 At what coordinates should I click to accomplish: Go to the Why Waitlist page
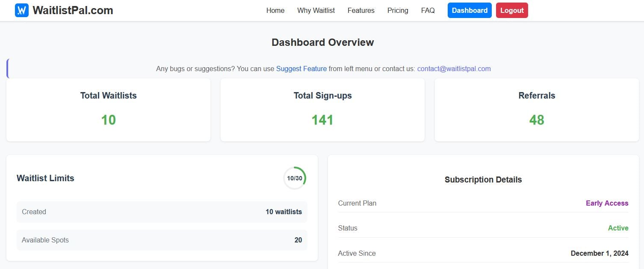[x=316, y=10]
